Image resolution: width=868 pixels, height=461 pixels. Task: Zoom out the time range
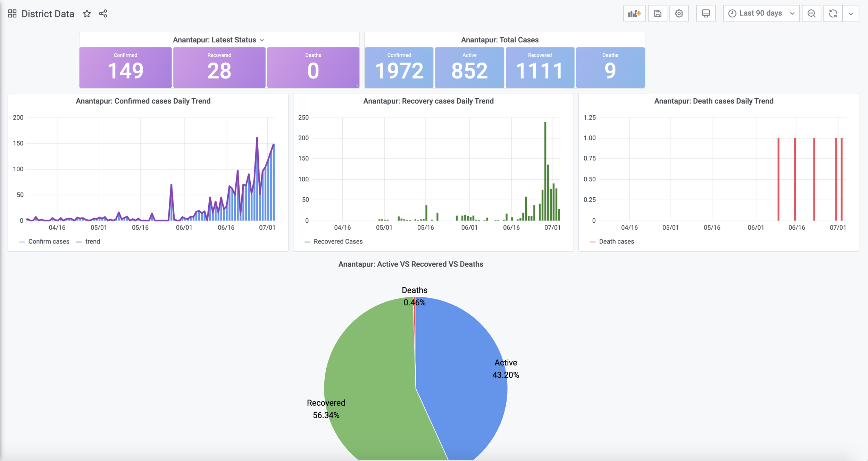[811, 14]
